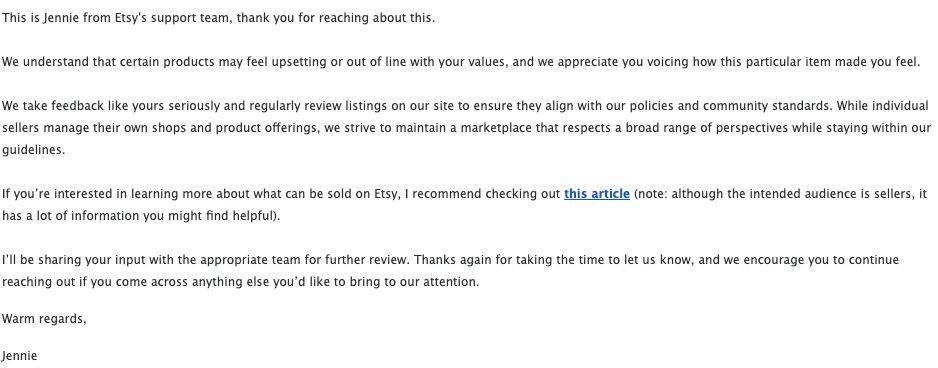Click the word "guidelines." ending the third paragraph
The image size is (938, 368).
point(34,150)
